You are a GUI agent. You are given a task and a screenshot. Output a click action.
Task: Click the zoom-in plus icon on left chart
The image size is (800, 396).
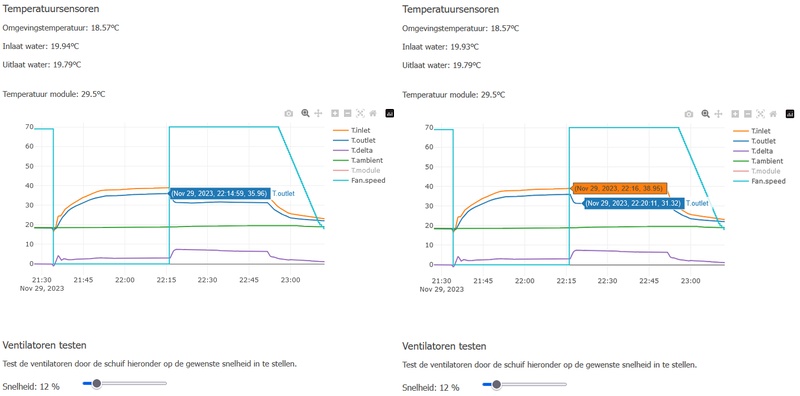335,113
